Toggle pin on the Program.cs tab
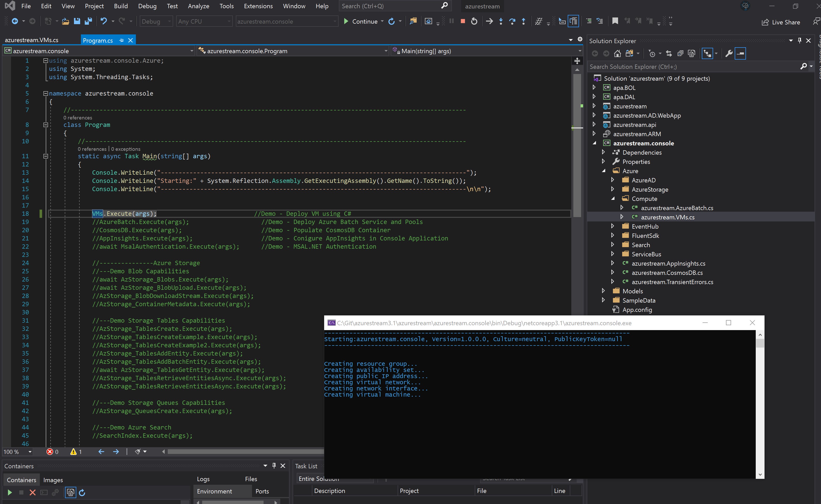 pos(121,40)
